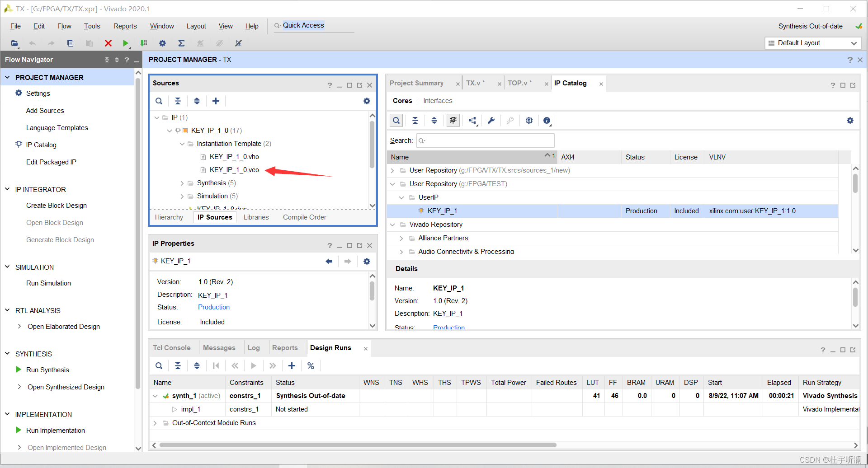
Task: Select Hierarchy tab in Sources
Action: 169,217
